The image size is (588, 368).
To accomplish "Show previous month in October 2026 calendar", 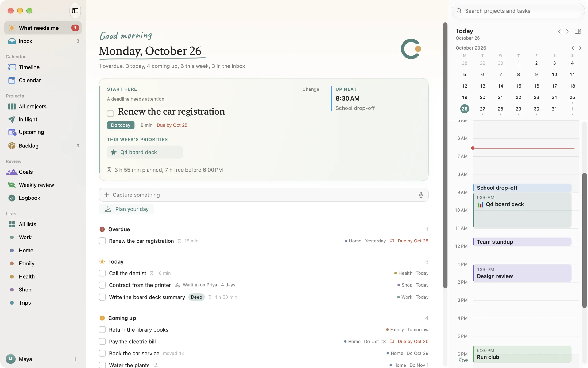I will point(573,48).
